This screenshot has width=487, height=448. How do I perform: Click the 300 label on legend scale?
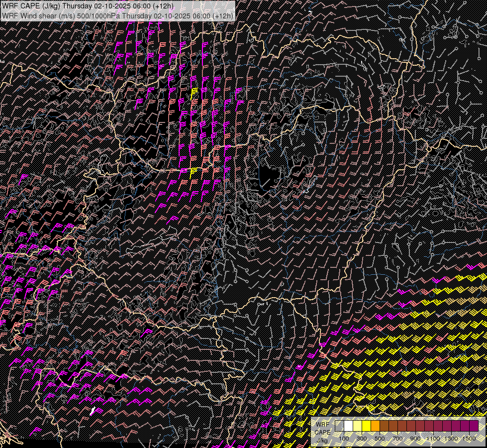362,438
